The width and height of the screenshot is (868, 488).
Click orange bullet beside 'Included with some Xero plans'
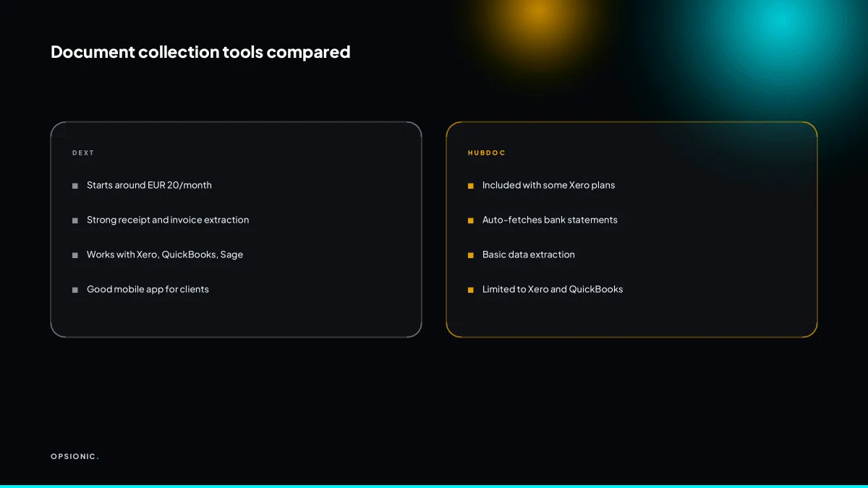pos(471,186)
